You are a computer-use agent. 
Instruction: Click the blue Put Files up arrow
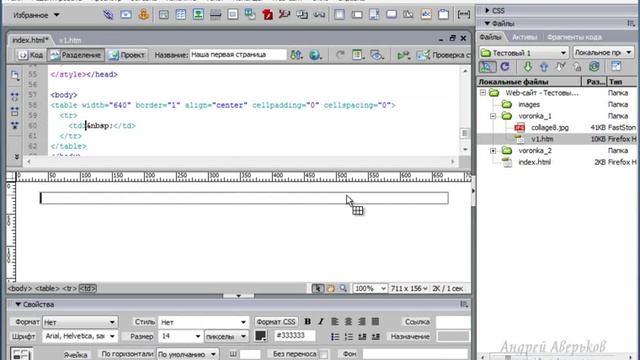(544, 67)
